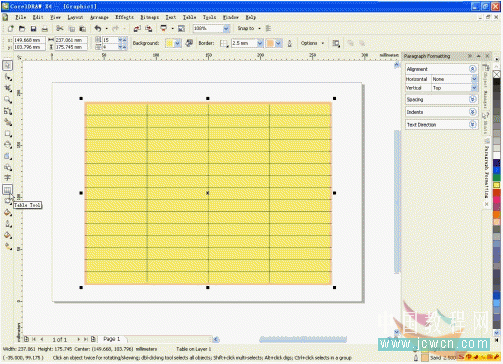Click the no-color X swatch
The width and height of the screenshot is (503, 364).
point(496,74)
